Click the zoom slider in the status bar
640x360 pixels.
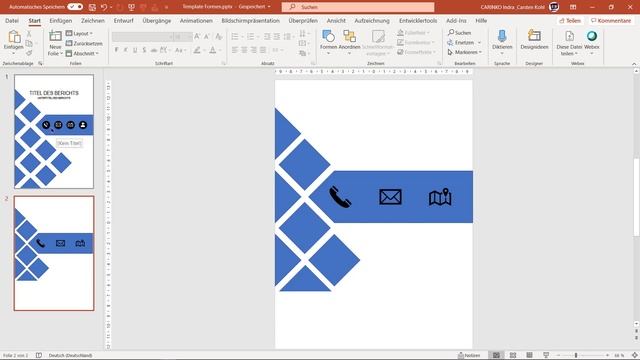[x=583, y=356]
